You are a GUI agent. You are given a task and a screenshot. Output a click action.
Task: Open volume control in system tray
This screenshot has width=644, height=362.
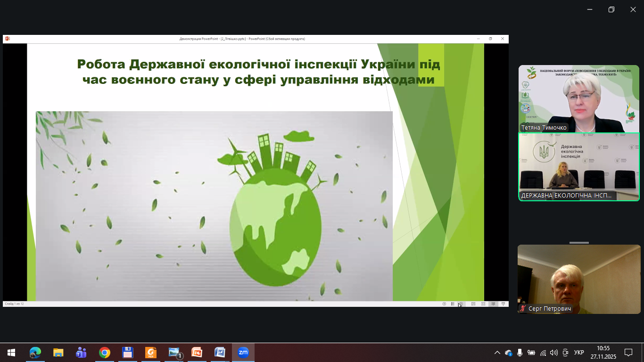point(553,353)
